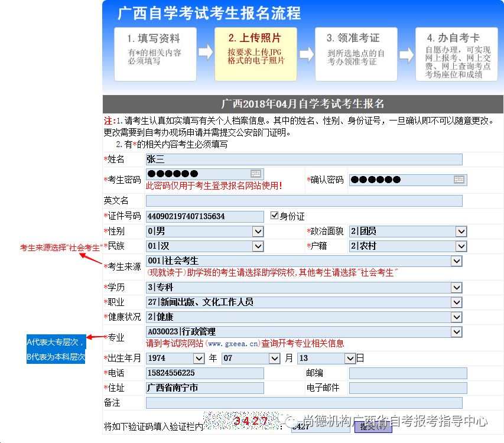Click the 电话 field 15824556225
This screenshot has height=443, width=504.
click(x=205, y=373)
